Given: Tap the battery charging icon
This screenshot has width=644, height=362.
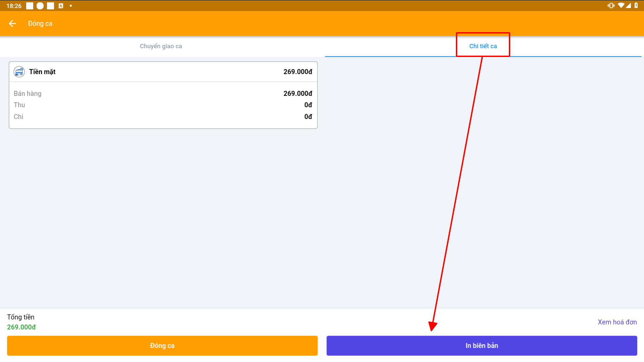Looking at the screenshot, I should [636, 5].
